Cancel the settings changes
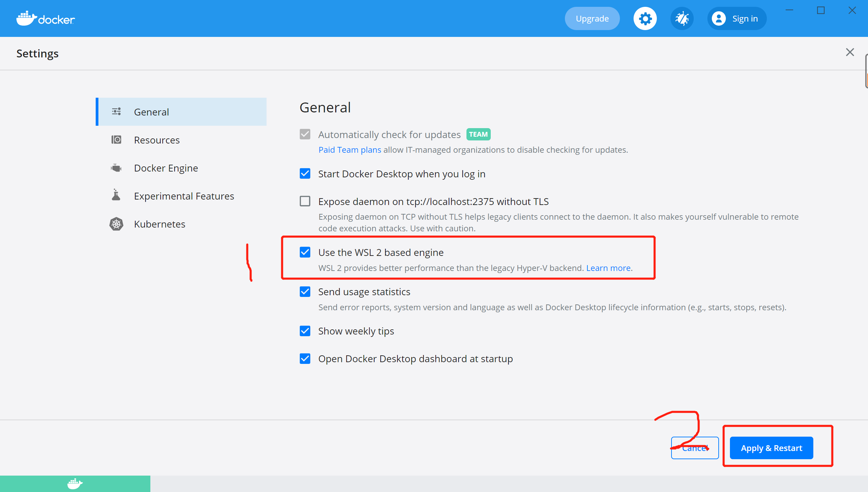Screen dimensions: 868x492 [x=695, y=448]
